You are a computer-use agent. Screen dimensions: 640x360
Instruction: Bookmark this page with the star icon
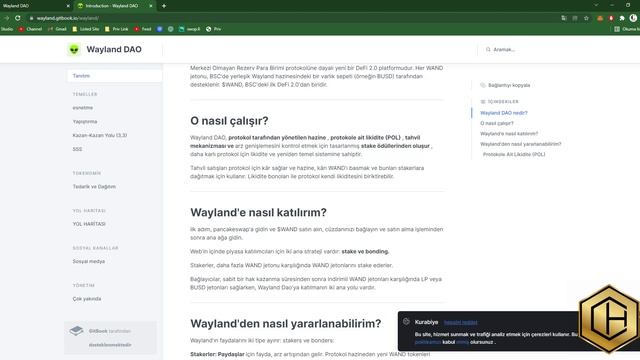pyautogui.click(x=586, y=18)
